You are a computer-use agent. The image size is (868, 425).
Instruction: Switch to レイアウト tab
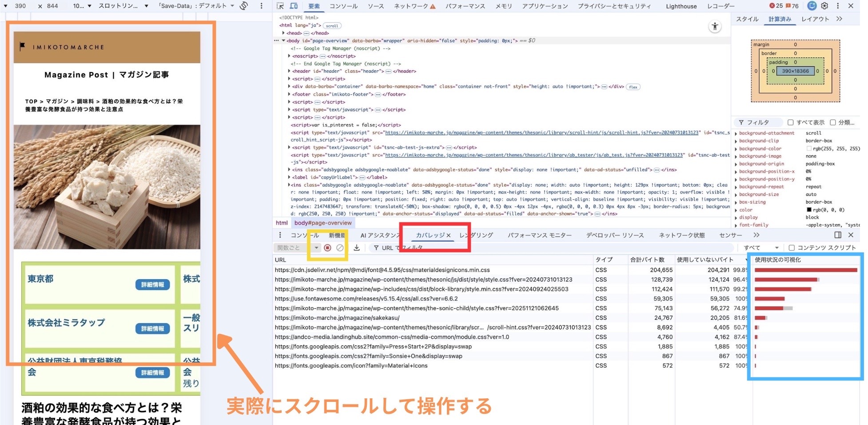point(815,19)
